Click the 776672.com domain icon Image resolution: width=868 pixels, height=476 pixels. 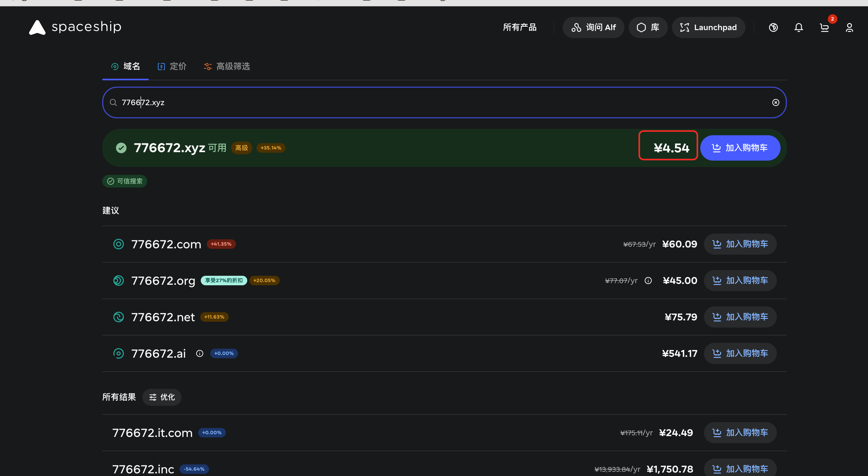click(x=119, y=244)
